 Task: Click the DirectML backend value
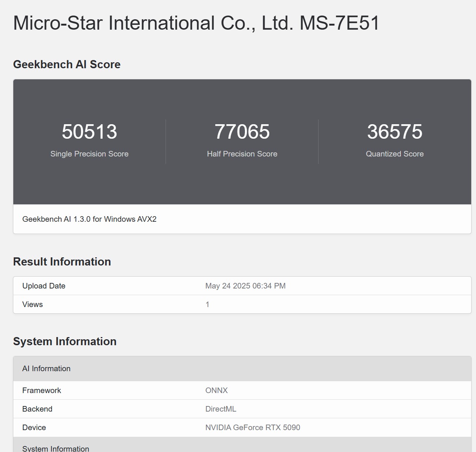pyautogui.click(x=220, y=409)
